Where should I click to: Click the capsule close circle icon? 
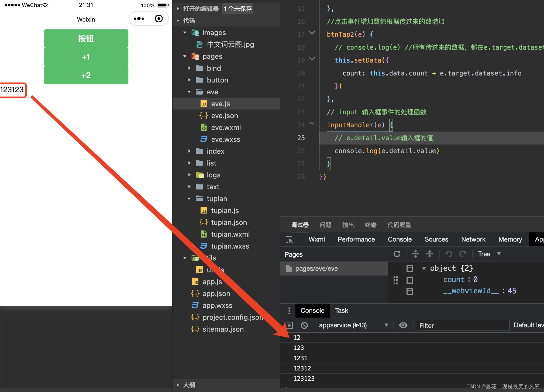click(159, 19)
